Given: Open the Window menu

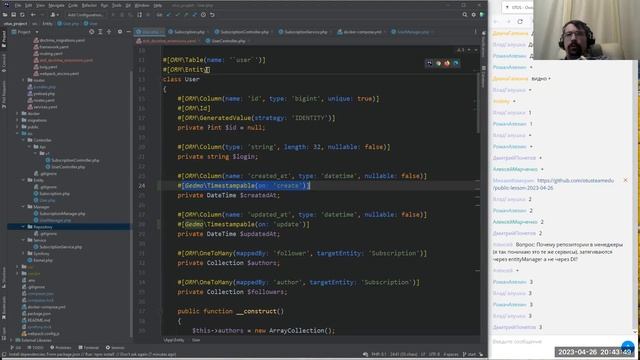Looking at the screenshot, I should pyautogui.click(x=142, y=5).
